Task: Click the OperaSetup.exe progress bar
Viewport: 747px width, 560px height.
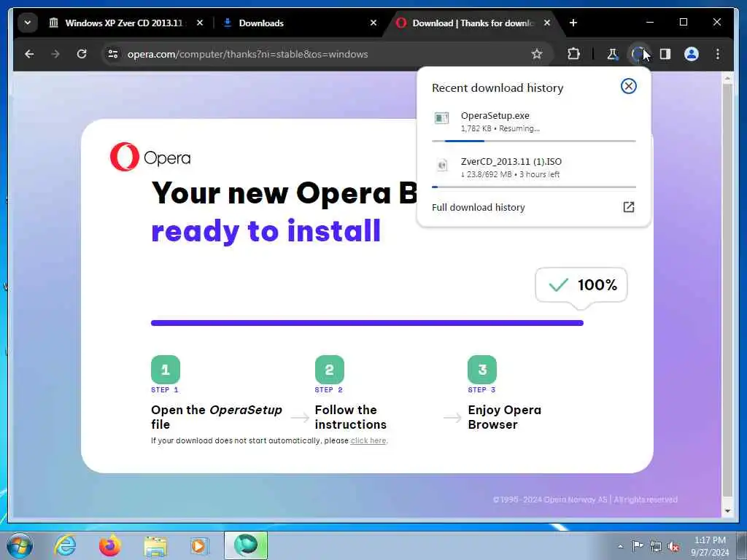Action: pyautogui.click(x=533, y=141)
